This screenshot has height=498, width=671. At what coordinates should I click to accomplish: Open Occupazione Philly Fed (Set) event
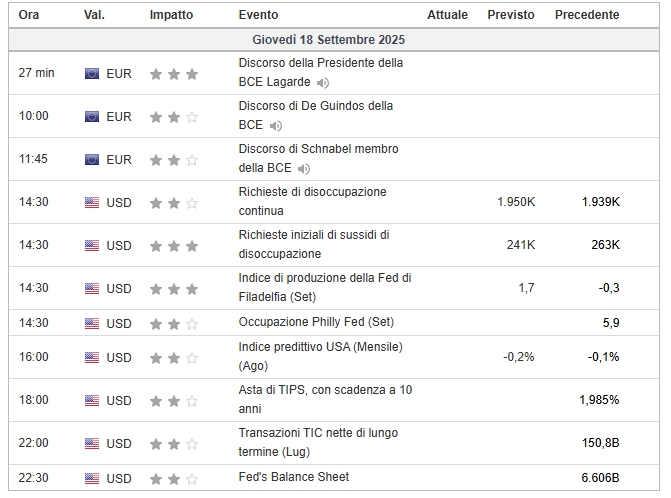316,323
